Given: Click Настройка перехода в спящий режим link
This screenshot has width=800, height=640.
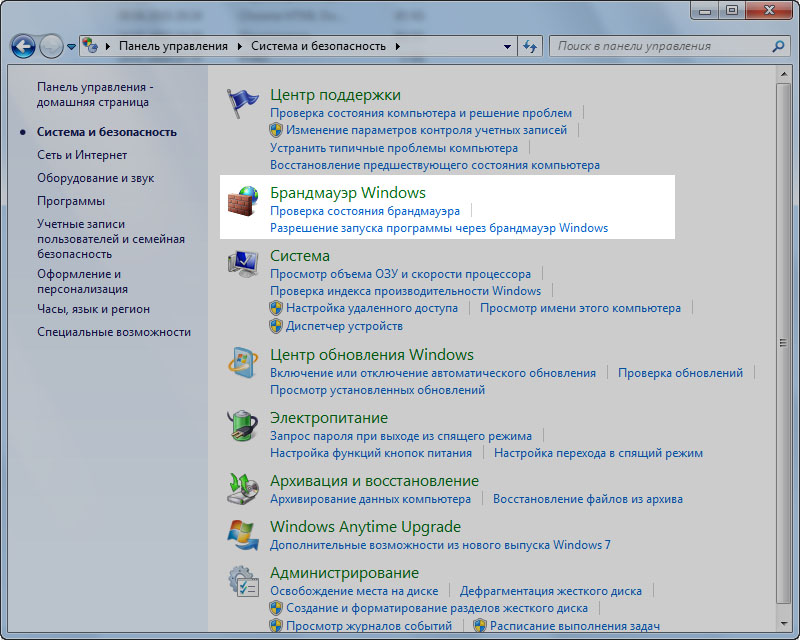Looking at the screenshot, I should click(x=598, y=453).
